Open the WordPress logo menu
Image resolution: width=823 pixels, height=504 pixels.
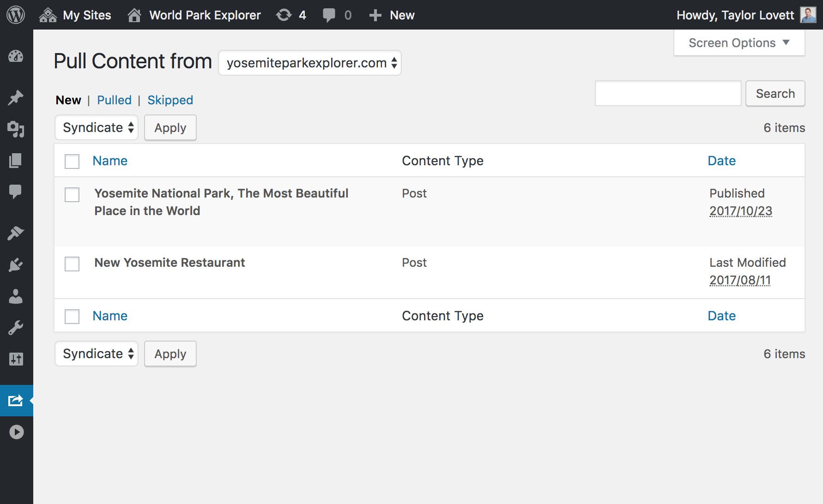tap(16, 15)
